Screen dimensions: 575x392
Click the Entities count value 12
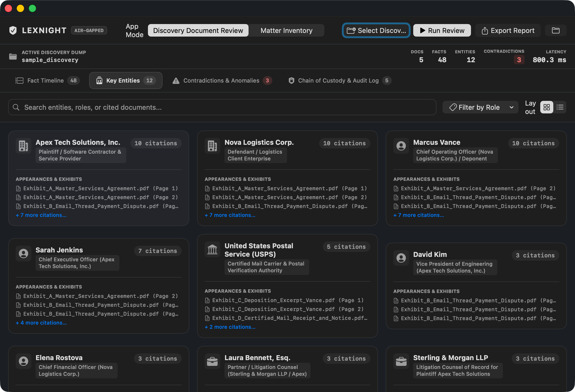[471, 60]
